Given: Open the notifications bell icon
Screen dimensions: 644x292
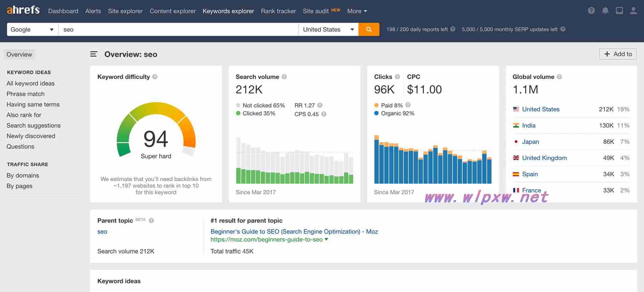Looking at the screenshot, I should point(605,11).
